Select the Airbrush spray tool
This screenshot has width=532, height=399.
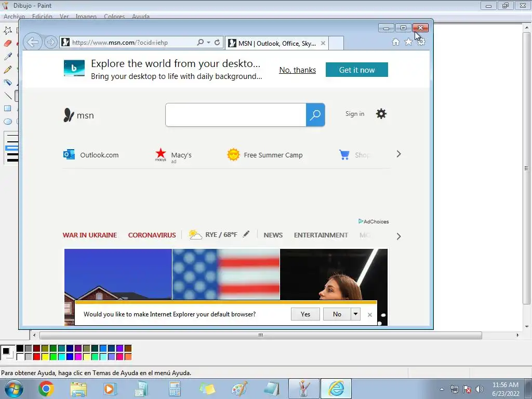[x=7, y=83]
